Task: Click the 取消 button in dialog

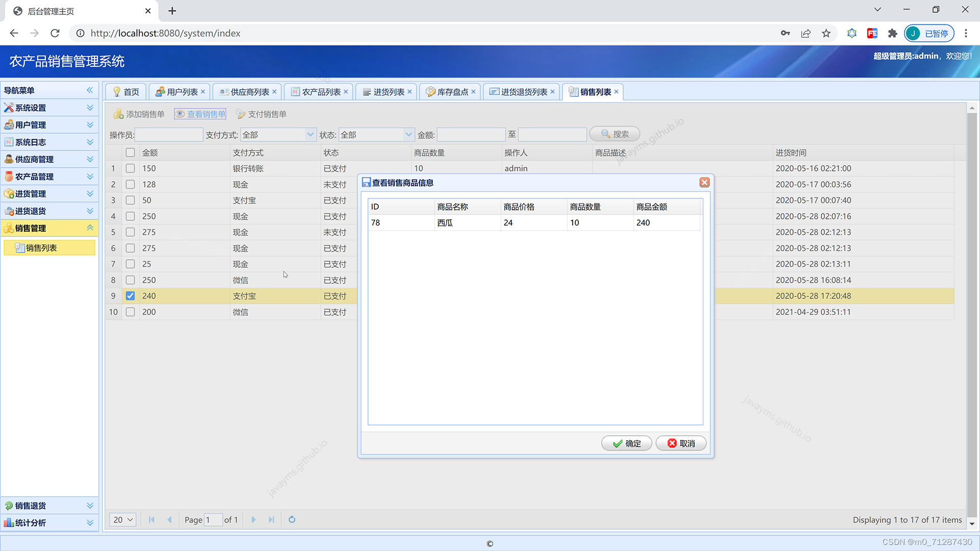Action: click(681, 443)
